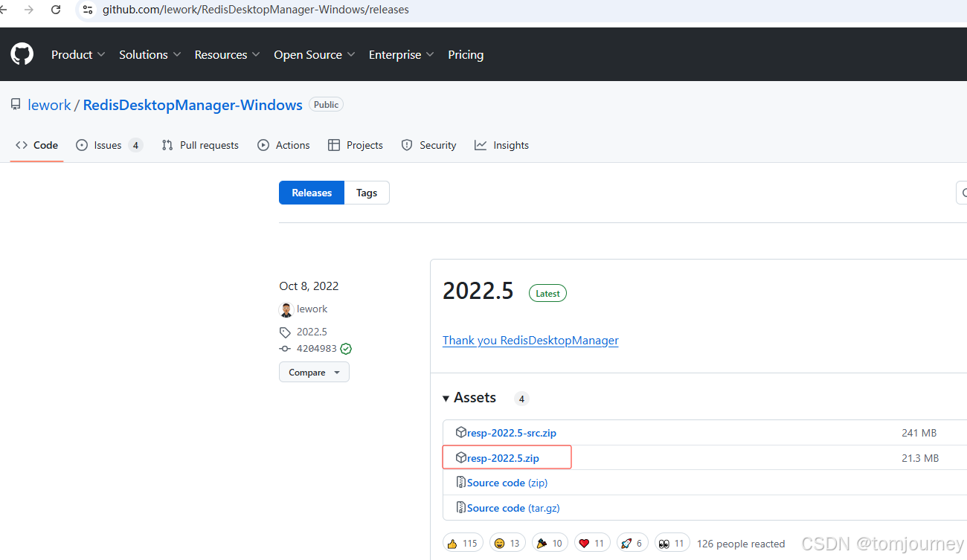Open the Pull requests tab
This screenshot has height=560, width=967.
point(200,145)
